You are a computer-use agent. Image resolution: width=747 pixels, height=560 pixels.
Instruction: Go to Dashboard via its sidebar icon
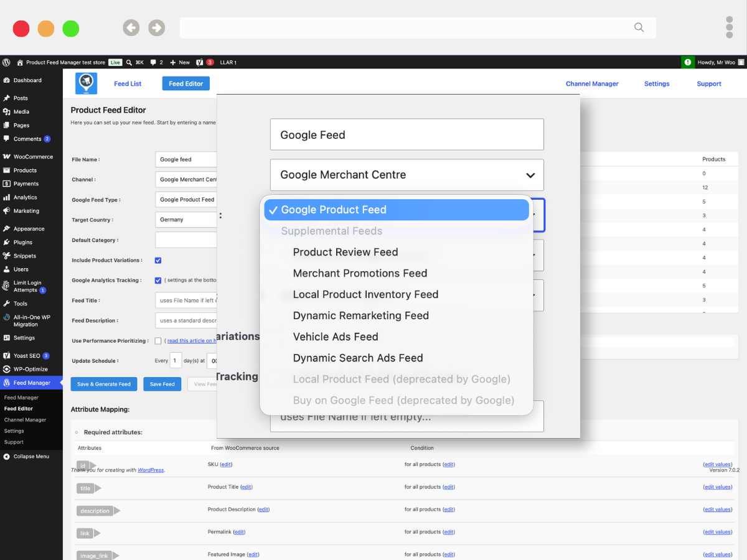6,80
